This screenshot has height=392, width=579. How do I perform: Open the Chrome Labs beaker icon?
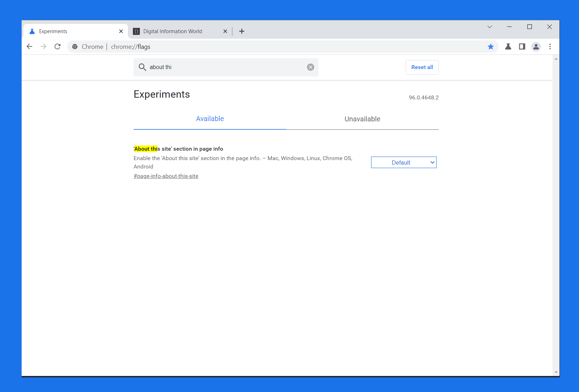[x=508, y=46]
